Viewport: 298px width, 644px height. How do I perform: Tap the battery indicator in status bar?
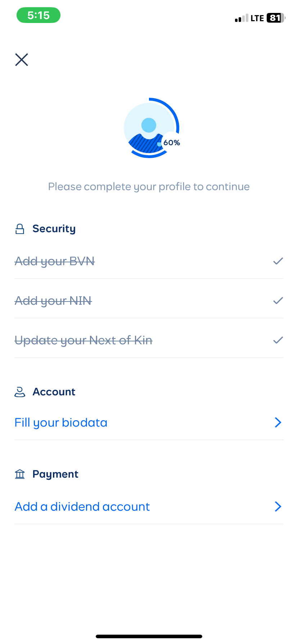pyautogui.click(x=276, y=18)
